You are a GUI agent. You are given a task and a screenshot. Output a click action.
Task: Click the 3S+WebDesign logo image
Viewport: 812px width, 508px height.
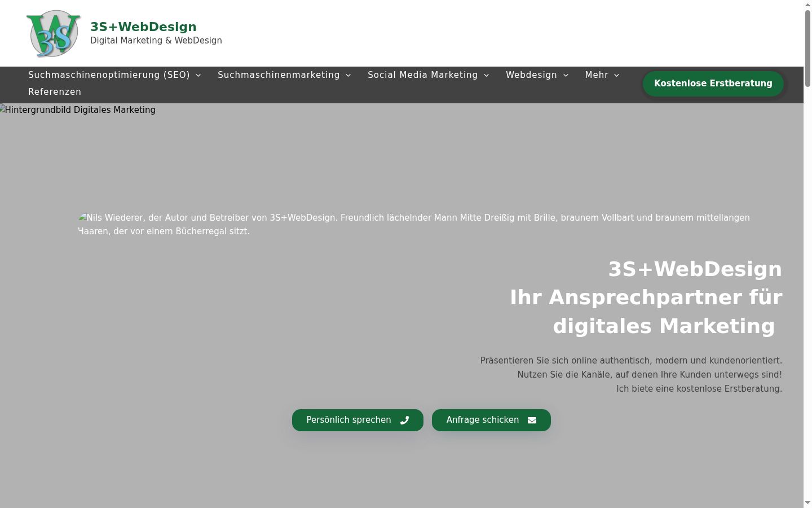[x=54, y=33]
